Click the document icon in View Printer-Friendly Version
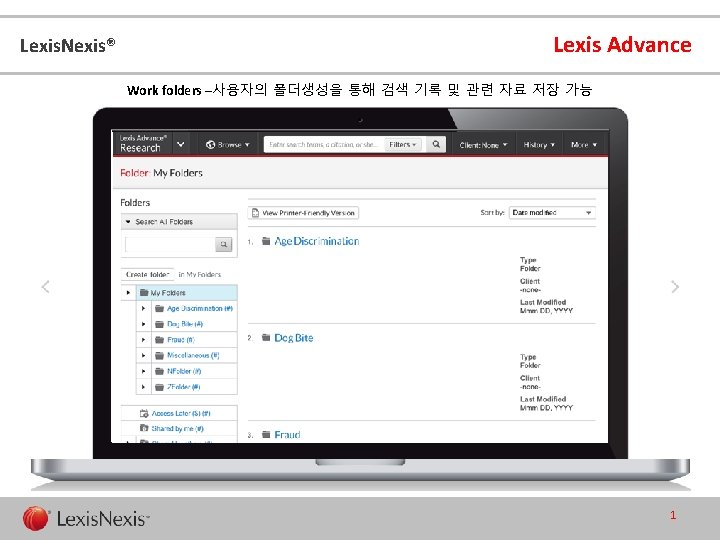720x540 pixels. coord(255,213)
